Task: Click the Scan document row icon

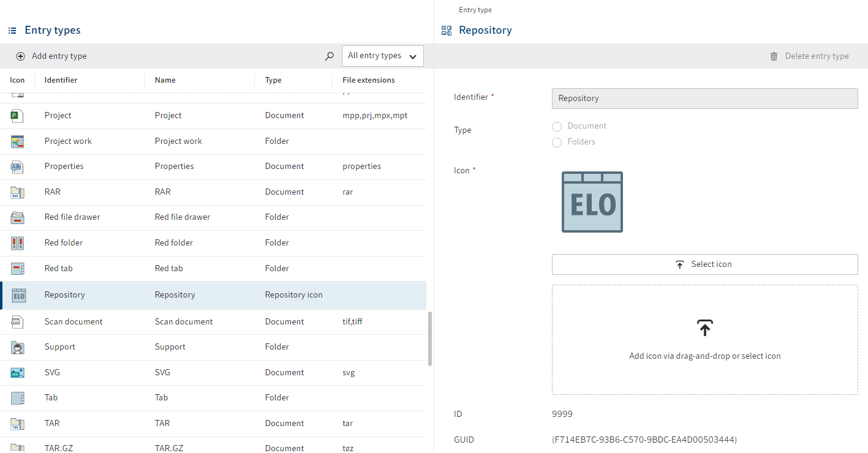Action: pos(17,321)
